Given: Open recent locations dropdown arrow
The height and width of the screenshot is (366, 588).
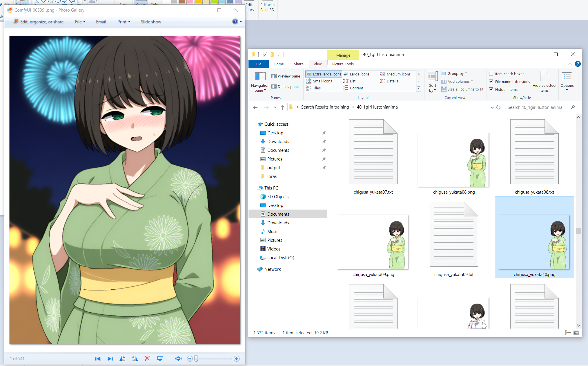Looking at the screenshot, I should click(x=275, y=107).
